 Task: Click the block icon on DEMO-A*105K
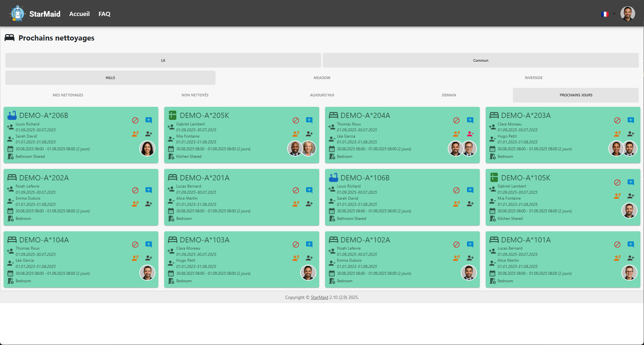[617, 182]
